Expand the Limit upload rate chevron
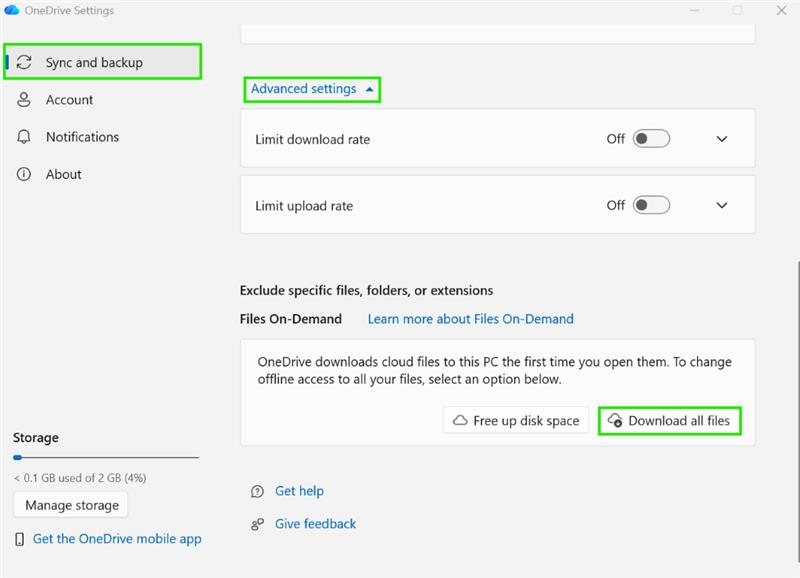 click(722, 205)
